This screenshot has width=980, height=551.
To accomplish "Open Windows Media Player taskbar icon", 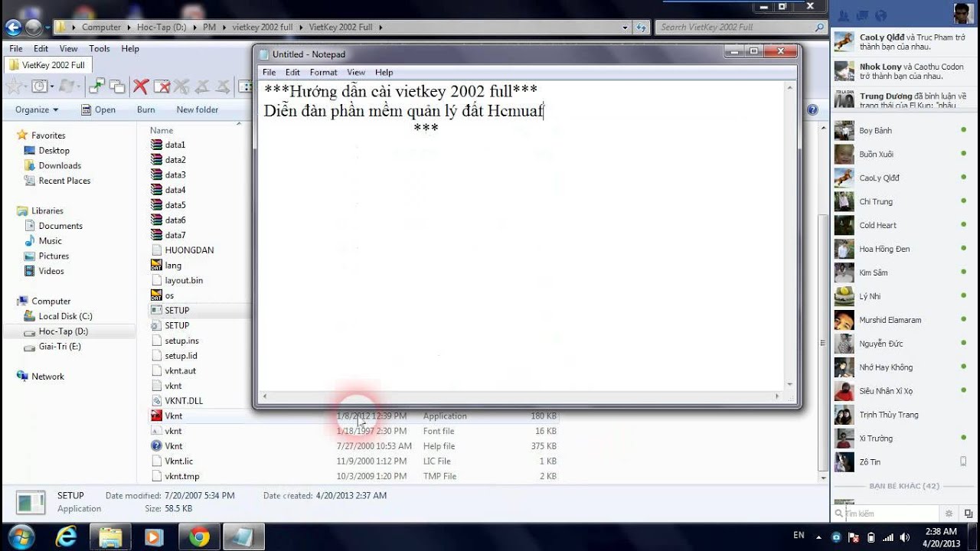I will (155, 537).
